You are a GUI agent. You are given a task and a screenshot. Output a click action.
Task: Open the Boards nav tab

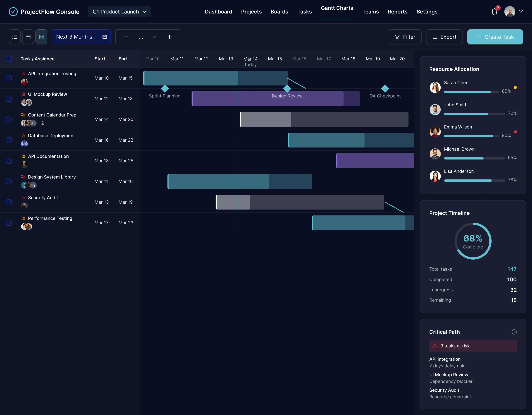point(279,12)
